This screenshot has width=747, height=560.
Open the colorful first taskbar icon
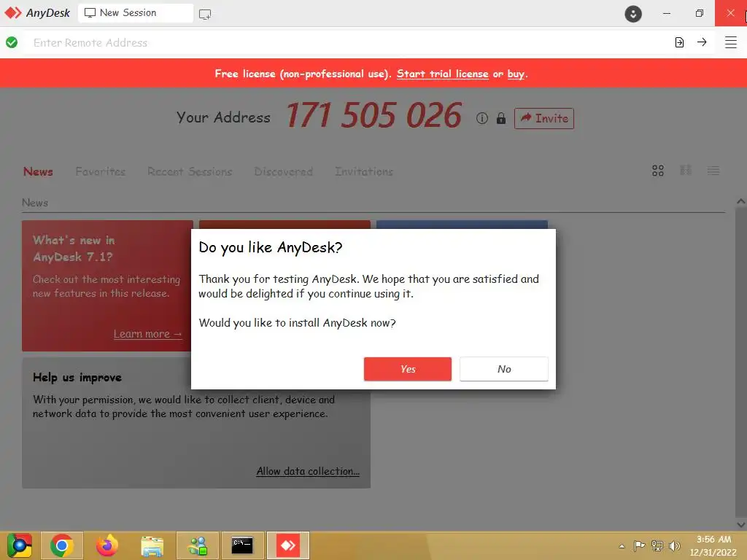click(x=19, y=545)
